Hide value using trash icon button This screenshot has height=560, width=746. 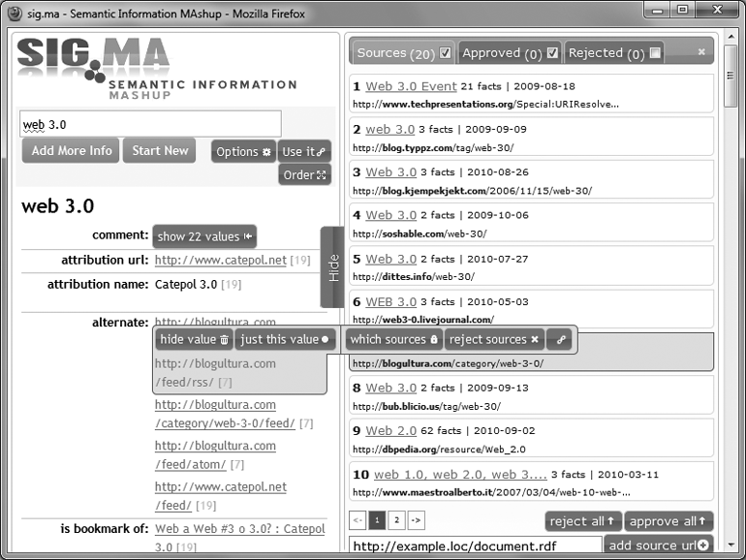point(194,340)
